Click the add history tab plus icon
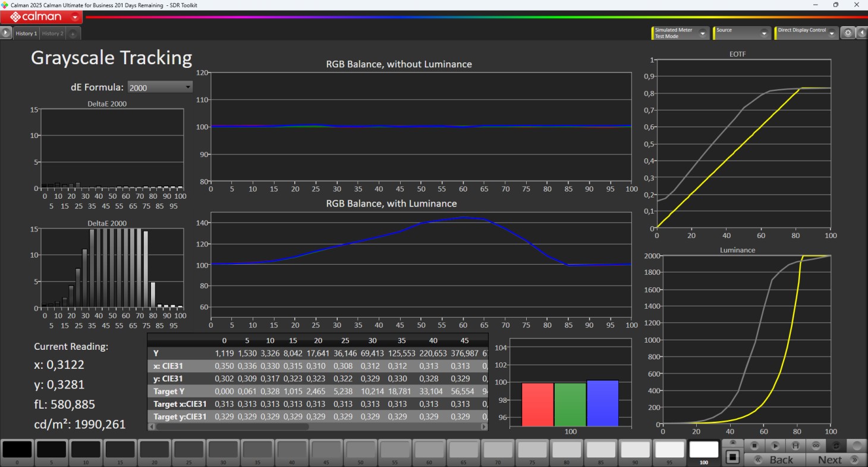 (x=73, y=34)
